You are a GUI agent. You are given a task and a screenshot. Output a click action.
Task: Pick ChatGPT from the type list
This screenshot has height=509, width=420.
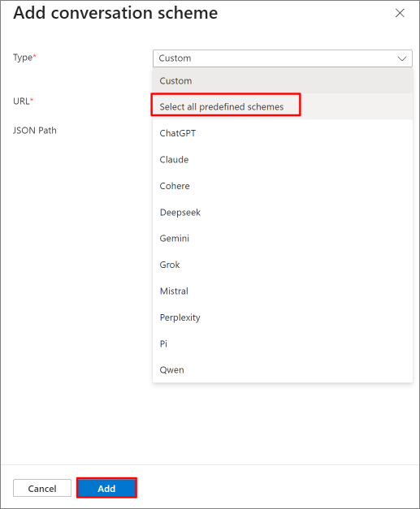pos(283,133)
